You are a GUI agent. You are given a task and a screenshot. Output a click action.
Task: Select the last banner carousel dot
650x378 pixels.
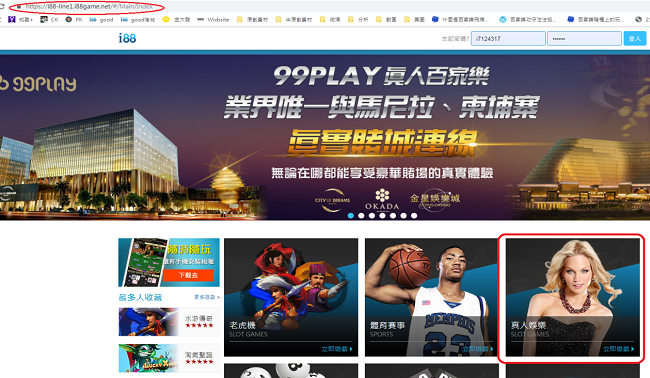[414, 216]
